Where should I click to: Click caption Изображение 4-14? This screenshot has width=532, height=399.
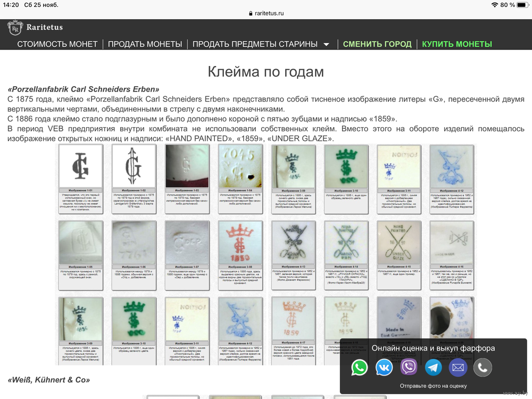346,267
